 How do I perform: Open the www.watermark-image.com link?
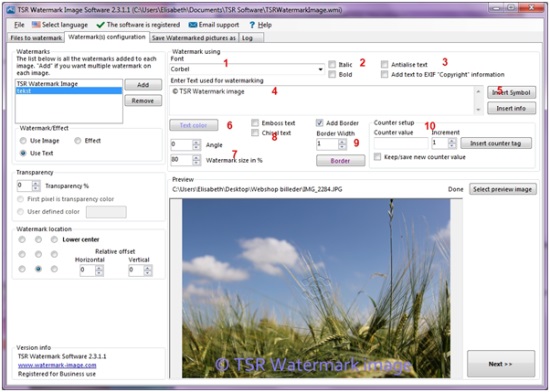[57, 365]
